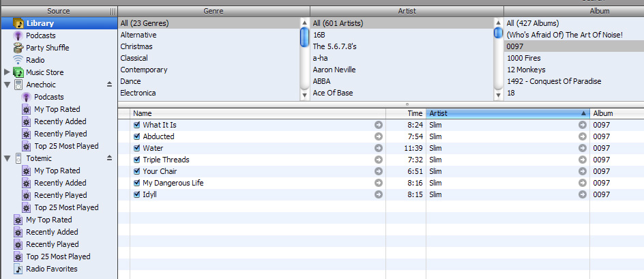Viewport: 644px width, 279px height.
Task: Click the Genre browser column header
Action: point(214,11)
